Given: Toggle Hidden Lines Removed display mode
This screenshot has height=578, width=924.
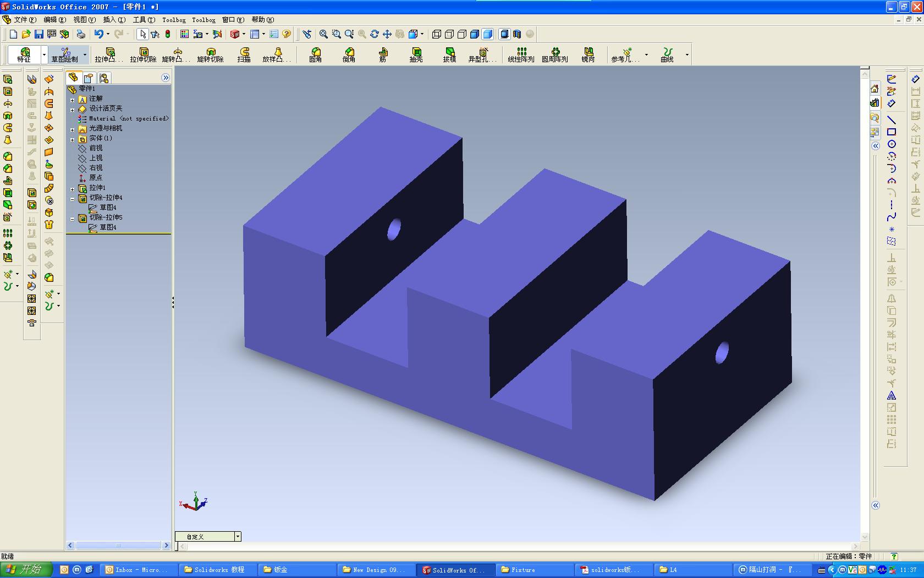Looking at the screenshot, I should click(462, 34).
